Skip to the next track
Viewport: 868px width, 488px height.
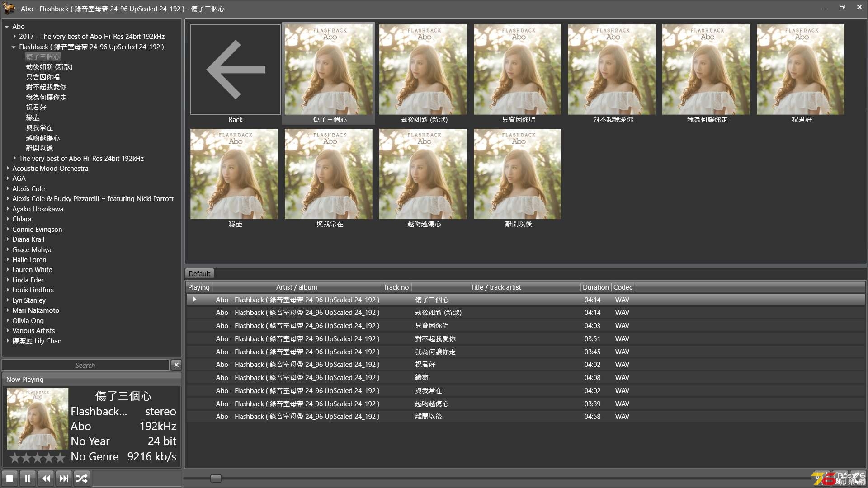64,479
